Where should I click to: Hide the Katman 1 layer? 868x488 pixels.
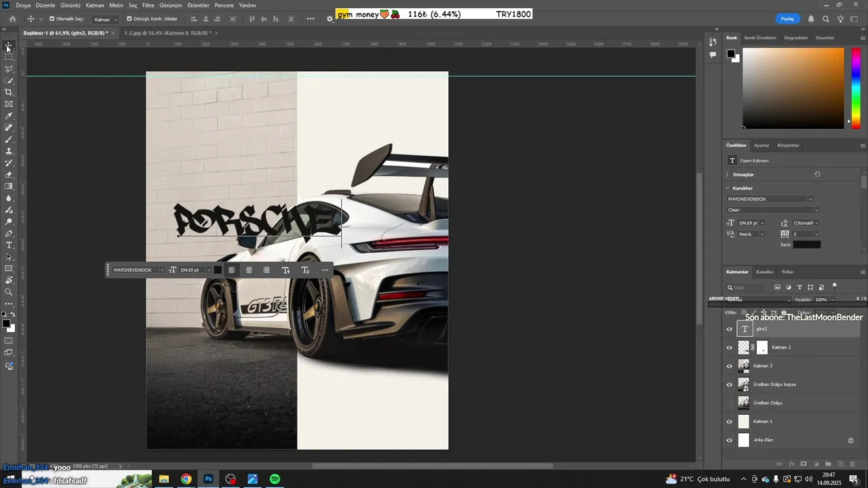730,422
